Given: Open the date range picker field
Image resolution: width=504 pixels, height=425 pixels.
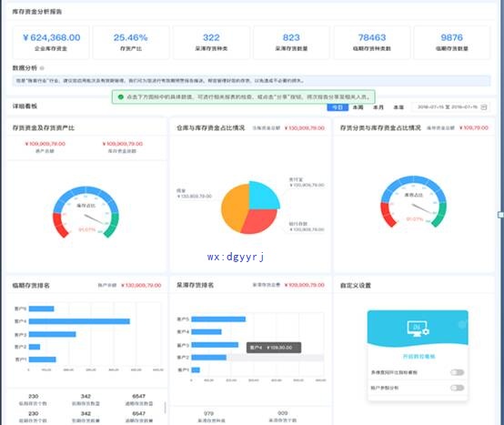Looking at the screenshot, I should [450, 107].
